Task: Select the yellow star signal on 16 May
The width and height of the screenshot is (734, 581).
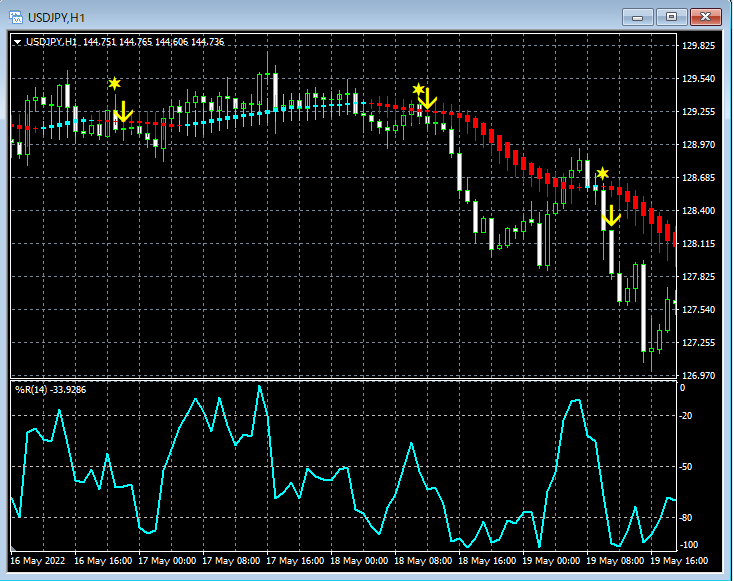Action: pyautogui.click(x=115, y=84)
